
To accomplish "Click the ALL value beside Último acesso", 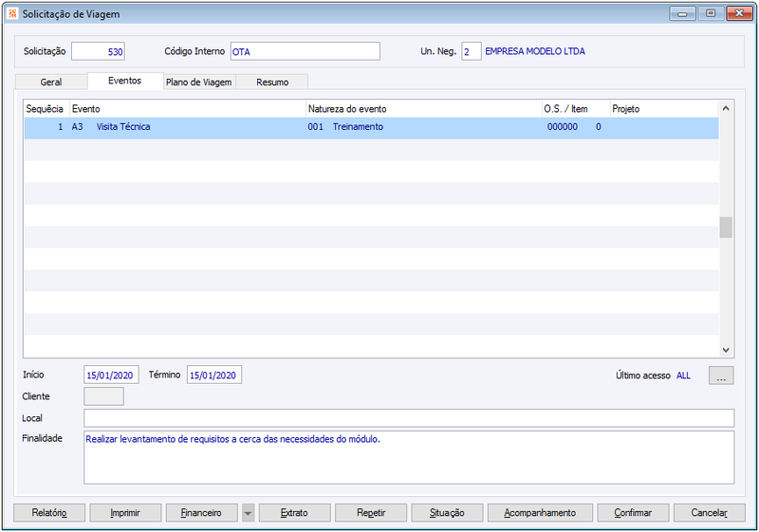I will tap(683, 376).
